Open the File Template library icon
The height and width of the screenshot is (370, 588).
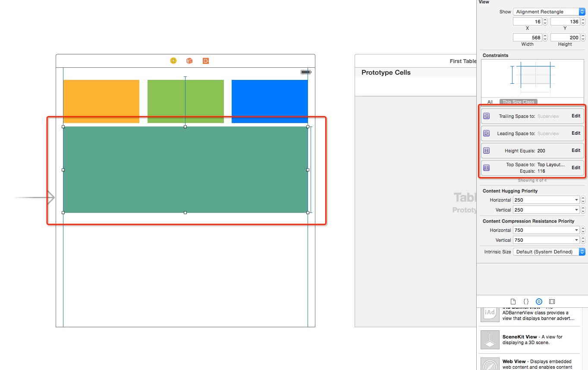513,301
